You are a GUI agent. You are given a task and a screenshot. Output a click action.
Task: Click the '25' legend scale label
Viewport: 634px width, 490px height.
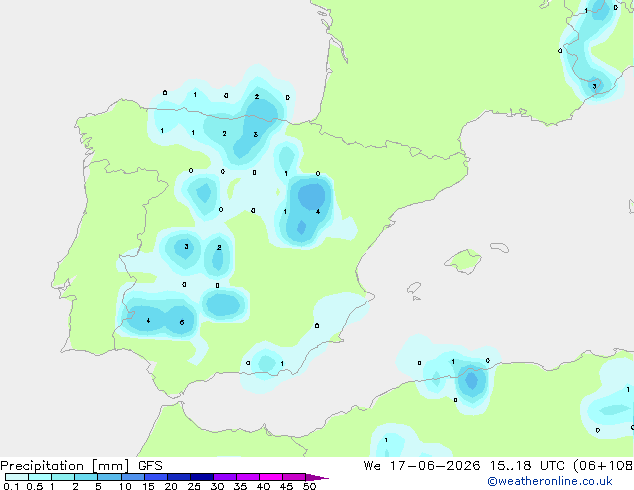194,486
